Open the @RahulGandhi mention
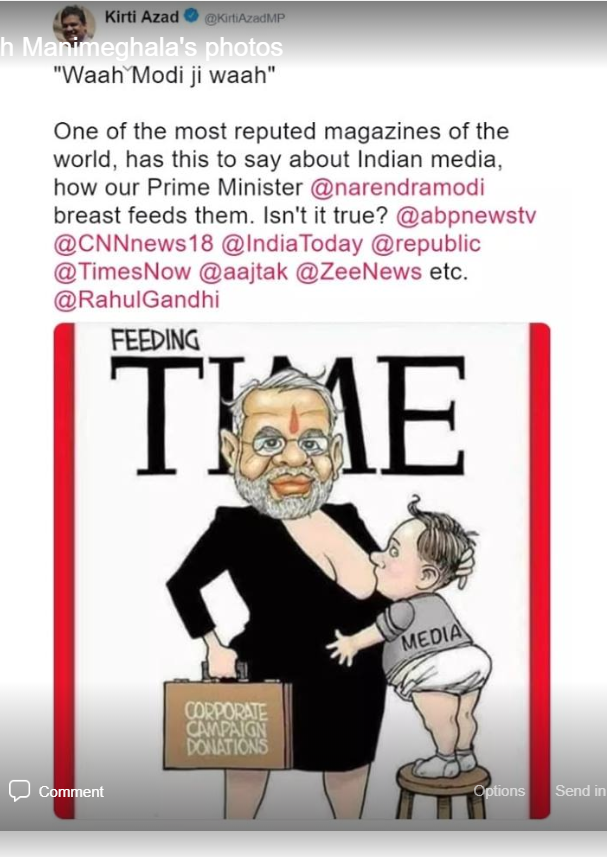Viewport: 607px width, 858px height. click(x=136, y=300)
